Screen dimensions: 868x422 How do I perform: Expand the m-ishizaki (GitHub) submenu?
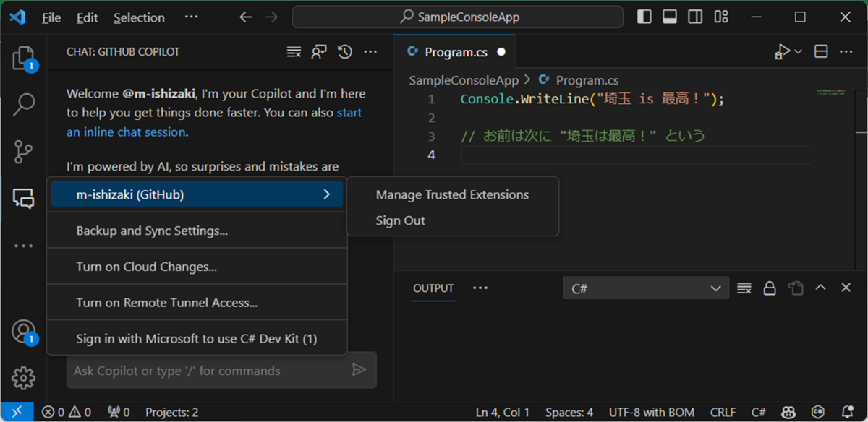[197, 194]
